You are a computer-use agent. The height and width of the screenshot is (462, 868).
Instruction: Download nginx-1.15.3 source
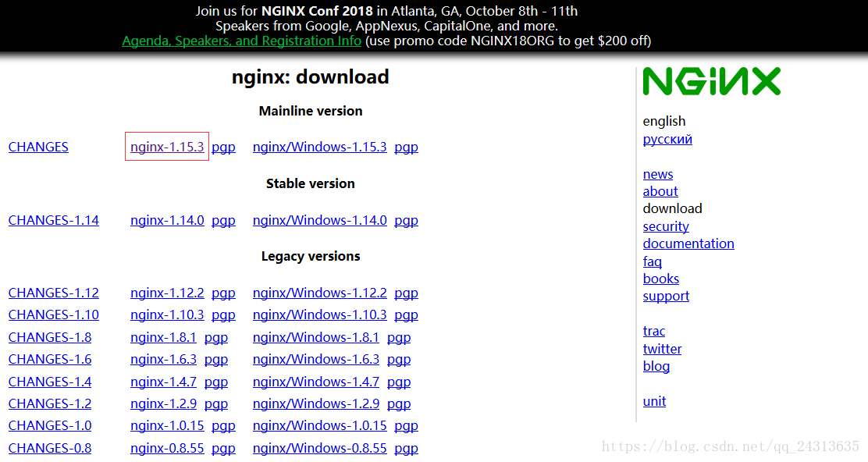167,147
